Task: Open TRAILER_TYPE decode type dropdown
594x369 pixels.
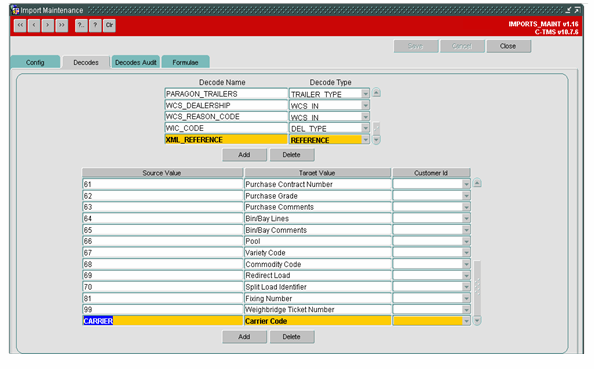Action: 365,94
